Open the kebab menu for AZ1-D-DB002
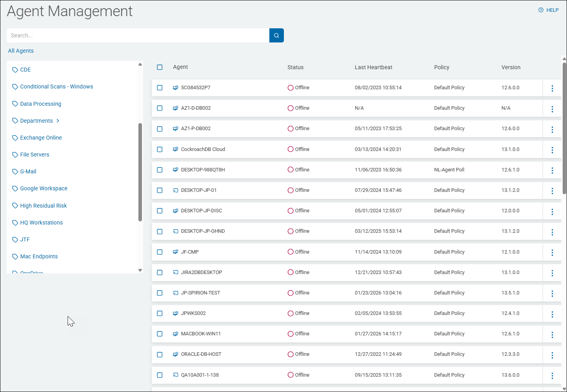 click(x=552, y=109)
